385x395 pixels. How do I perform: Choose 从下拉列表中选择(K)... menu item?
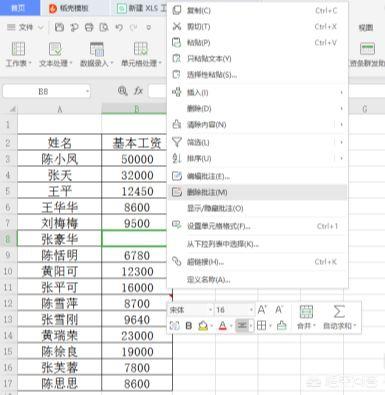pos(258,244)
